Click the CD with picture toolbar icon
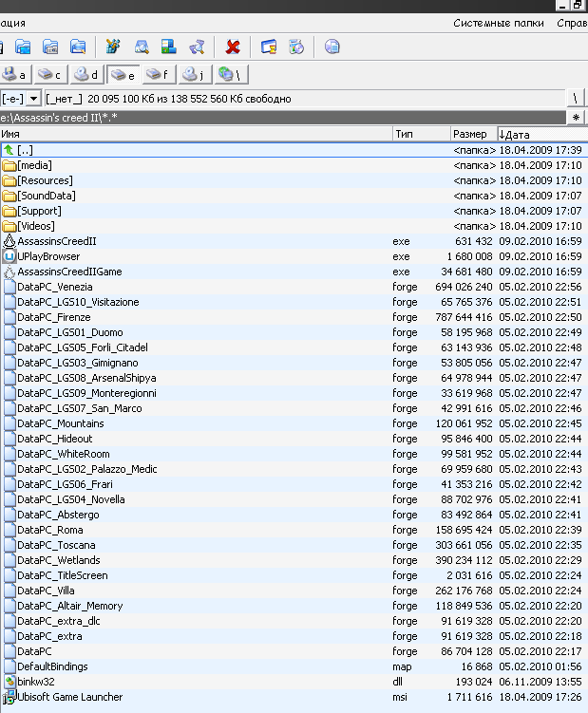The width and height of the screenshot is (588, 713). tap(296, 47)
